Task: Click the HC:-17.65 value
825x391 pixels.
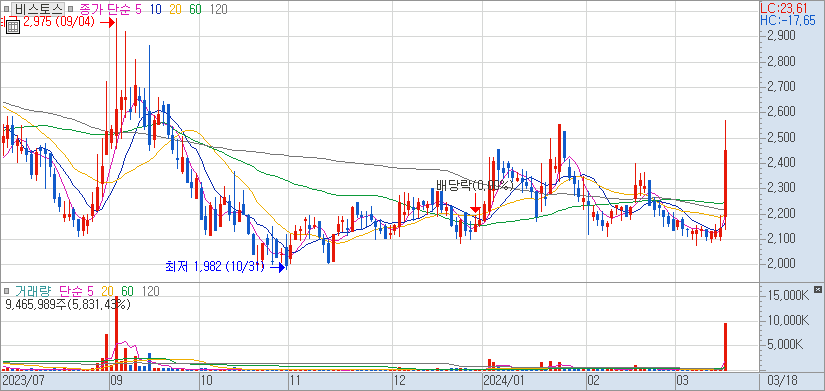Action: click(788, 20)
